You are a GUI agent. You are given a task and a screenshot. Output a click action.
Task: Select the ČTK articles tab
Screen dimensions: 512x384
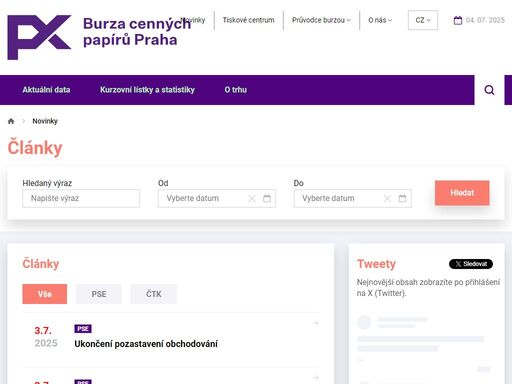click(154, 294)
